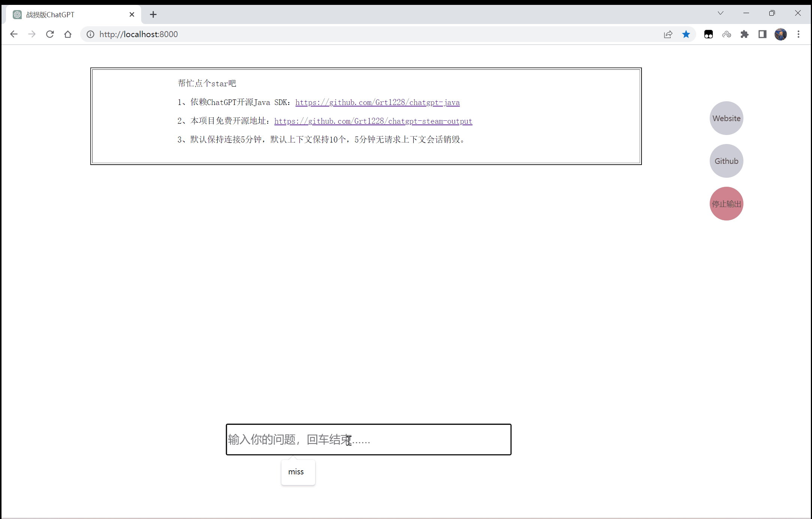
Task: Click the Website circle button
Action: click(x=726, y=118)
